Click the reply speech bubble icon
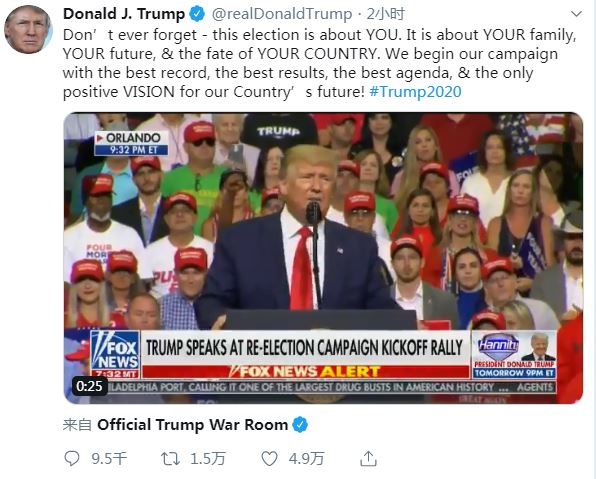This screenshot has height=479, width=596. coord(72,458)
